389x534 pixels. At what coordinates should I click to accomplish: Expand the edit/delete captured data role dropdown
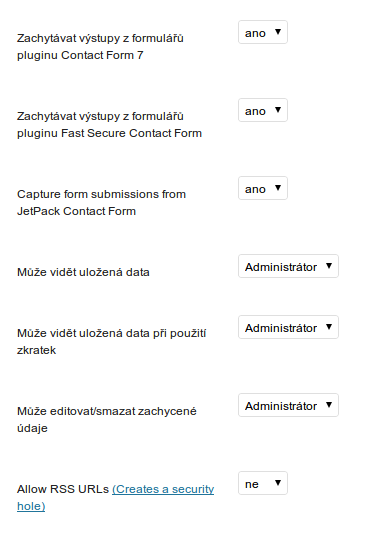(x=288, y=405)
